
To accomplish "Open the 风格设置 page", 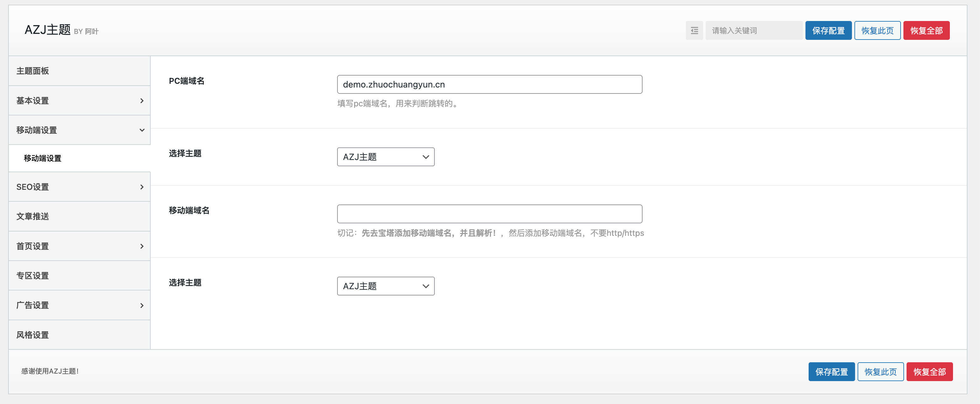I will (x=79, y=334).
